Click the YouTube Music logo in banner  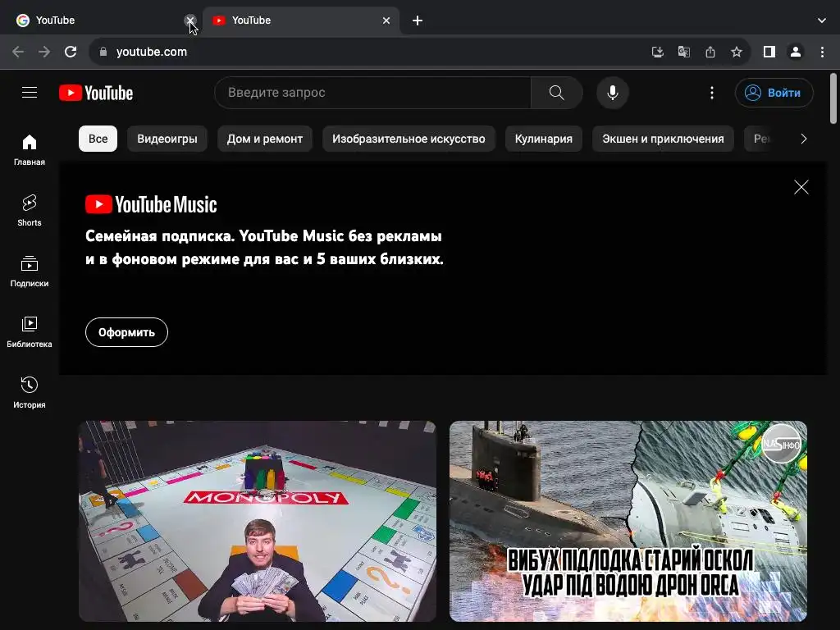click(151, 204)
